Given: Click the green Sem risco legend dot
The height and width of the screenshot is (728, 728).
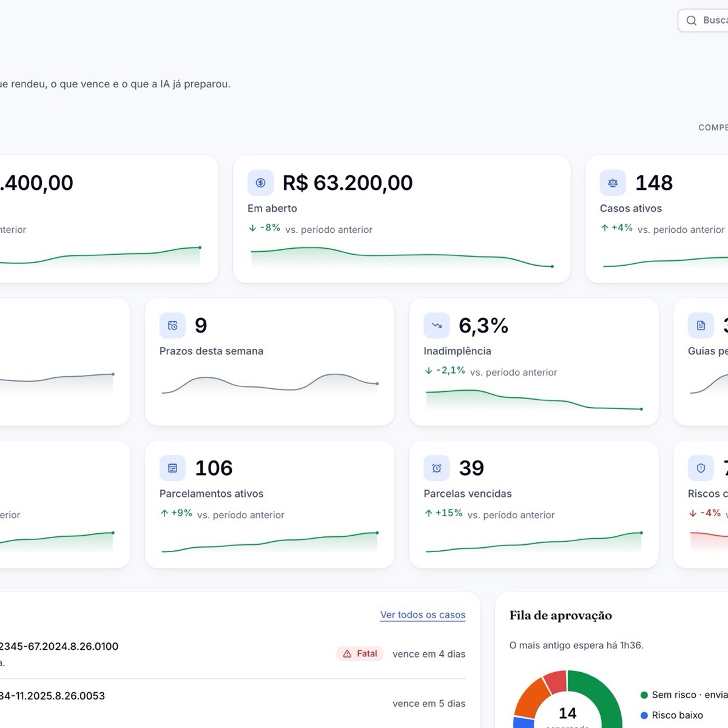Looking at the screenshot, I should pyautogui.click(x=644, y=695).
